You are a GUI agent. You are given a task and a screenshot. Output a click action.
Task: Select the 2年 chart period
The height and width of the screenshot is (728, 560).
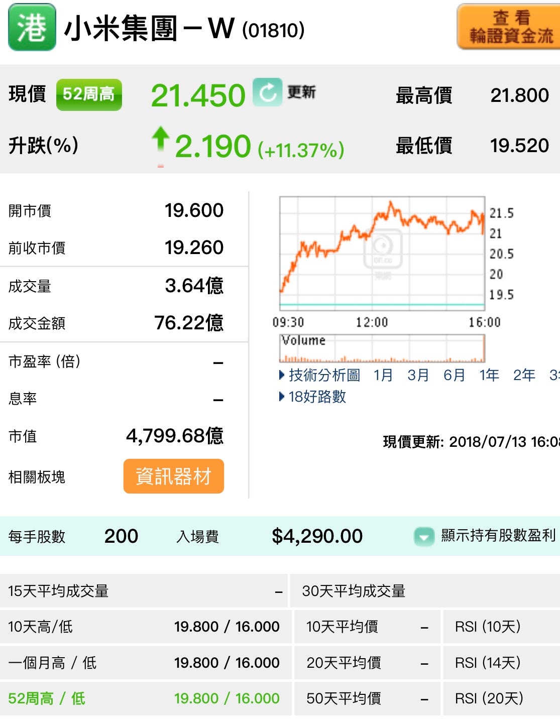point(524,375)
